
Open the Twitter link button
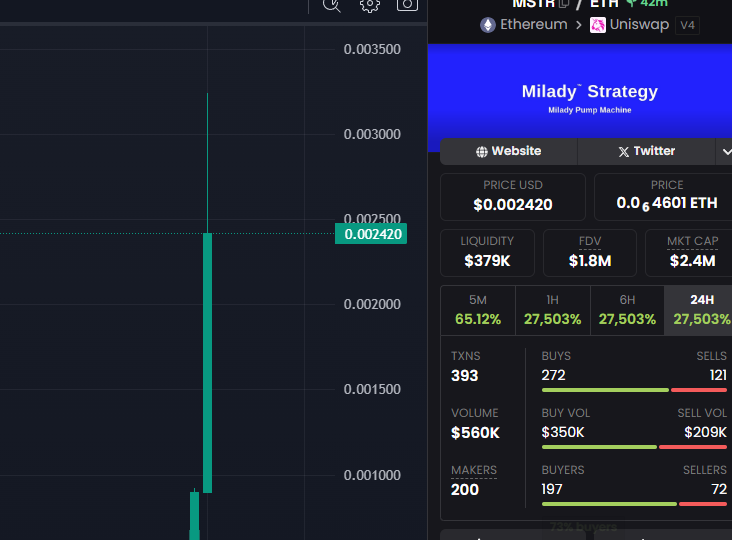point(647,151)
